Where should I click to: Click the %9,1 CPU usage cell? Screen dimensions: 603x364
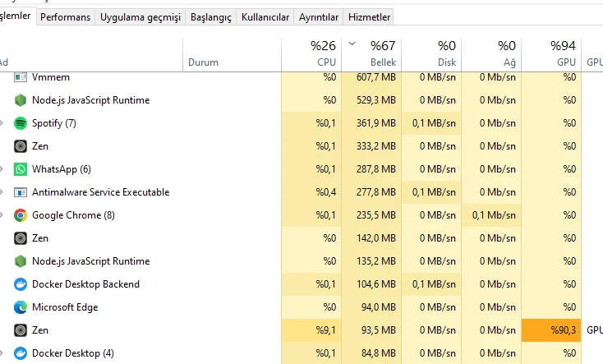(x=311, y=330)
